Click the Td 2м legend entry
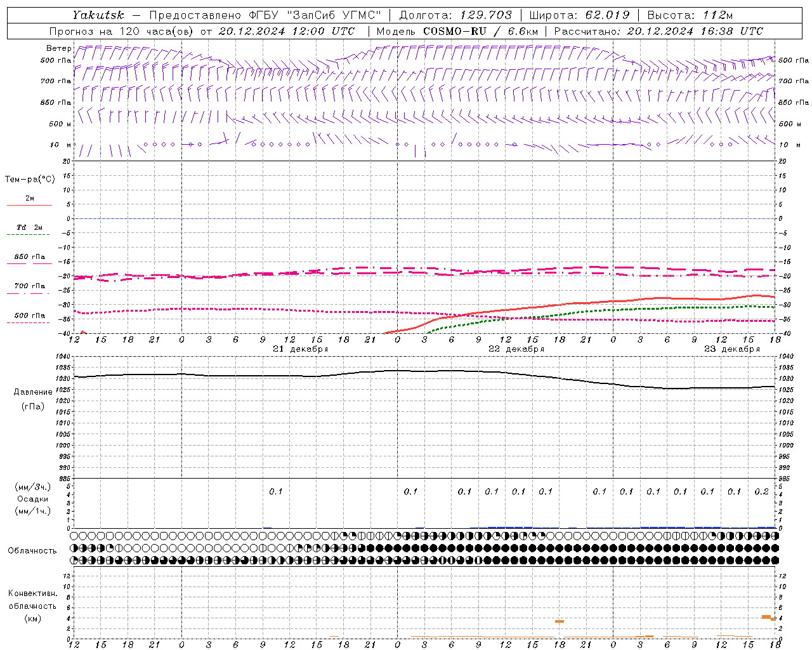The width and height of the screenshot is (812, 650). click(x=29, y=227)
